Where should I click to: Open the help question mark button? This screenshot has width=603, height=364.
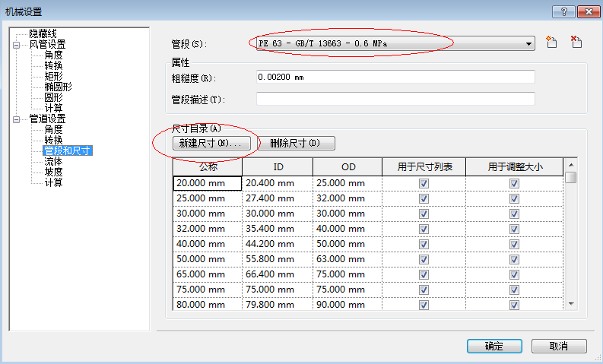click(x=563, y=12)
